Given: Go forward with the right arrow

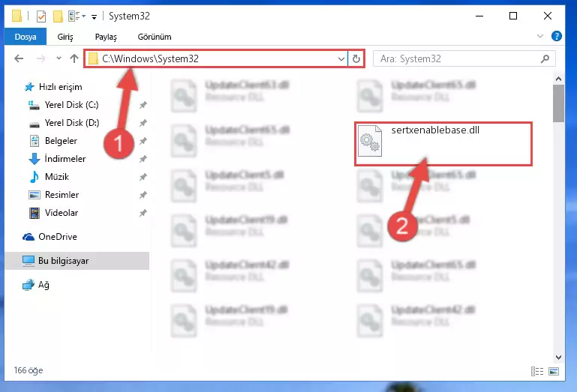Looking at the screenshot, I should (x=41, y=58).
